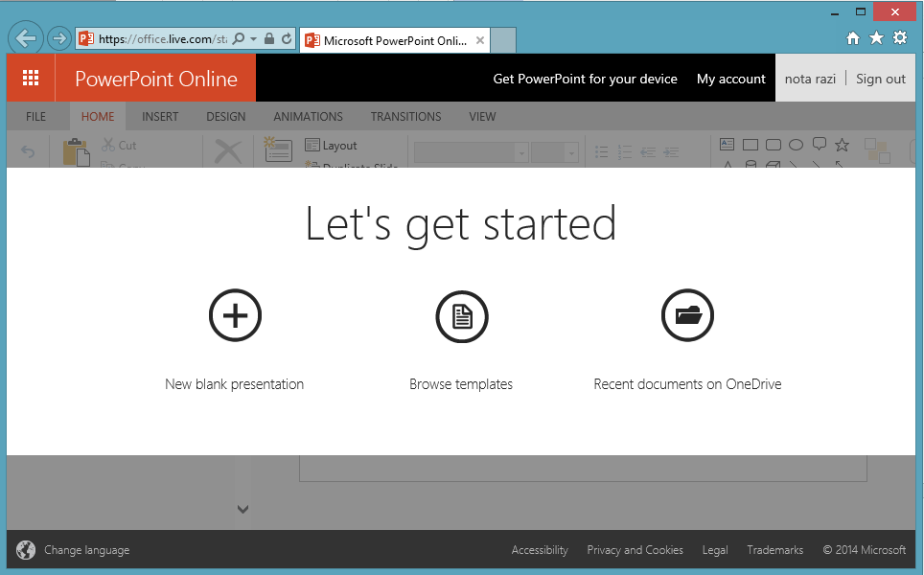Open the Legal footer link
The image size is (924, 575).
pyautogui.click(x=715, y=550)
